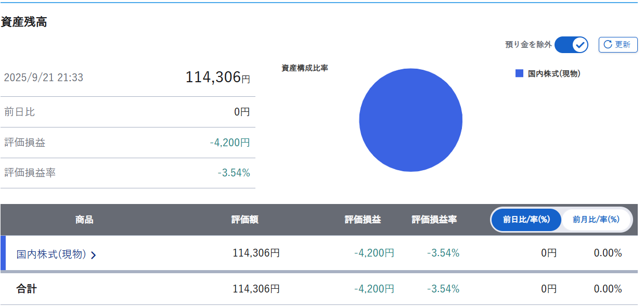Click the 前日比 label in the summary
Image resolution: width=644 pixels, height=306 pixels.
tap(20, 112)
